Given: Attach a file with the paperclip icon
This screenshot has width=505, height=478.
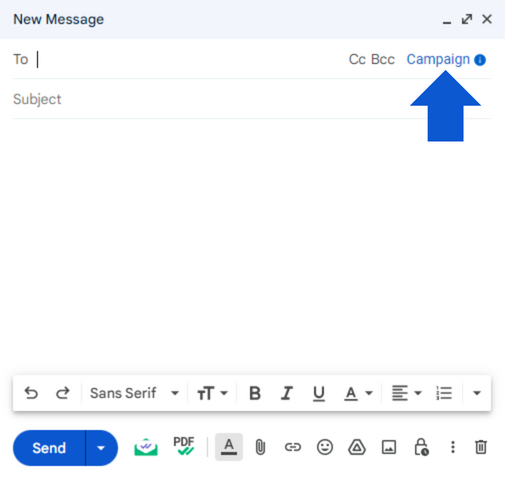Looking at the screenshot, I should [x=260, y=447].
